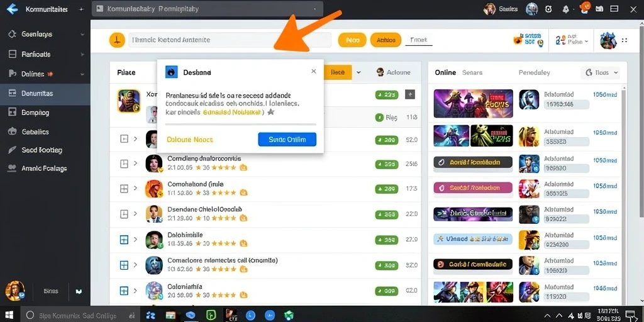Click the user avatar at sidebar bottom
The image size is (644, 322).
point(15,291)
